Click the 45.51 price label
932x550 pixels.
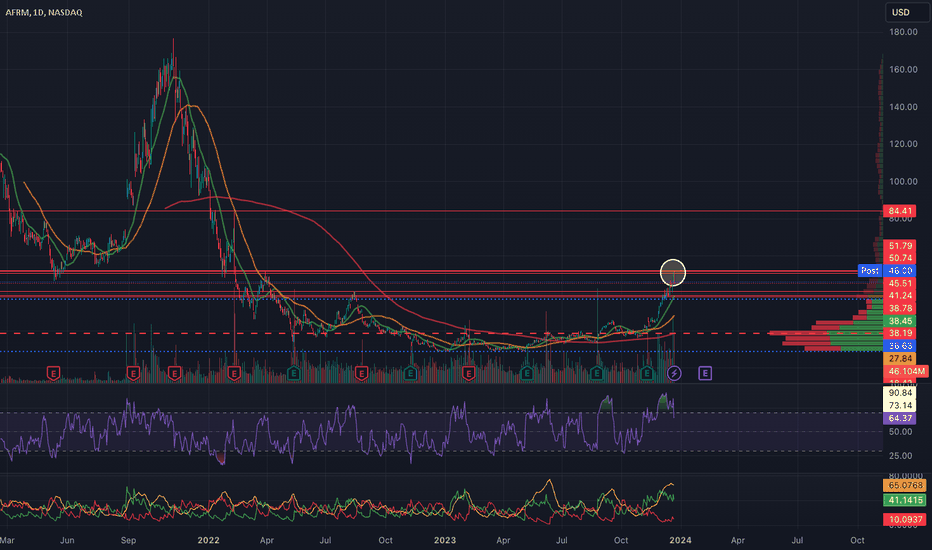[x=900, y=283]
